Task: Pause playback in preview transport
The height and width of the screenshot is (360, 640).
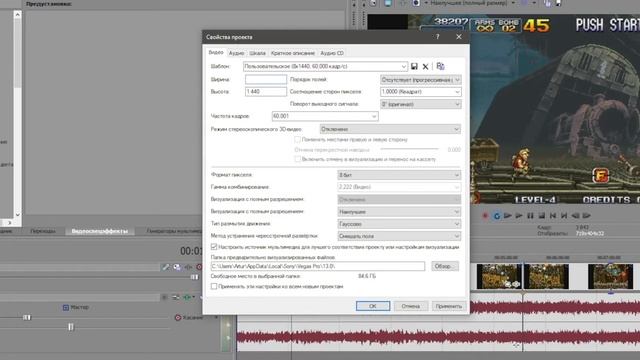Action: [x=530, y=216]
